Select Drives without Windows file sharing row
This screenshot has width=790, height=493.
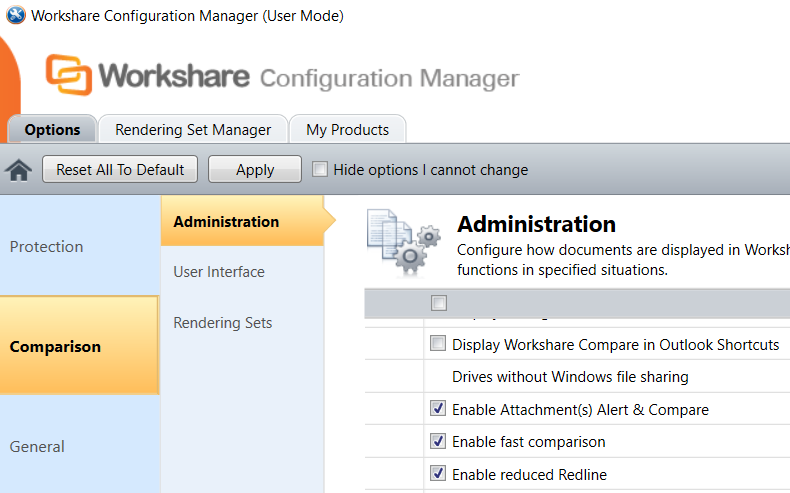coord(577,376)
